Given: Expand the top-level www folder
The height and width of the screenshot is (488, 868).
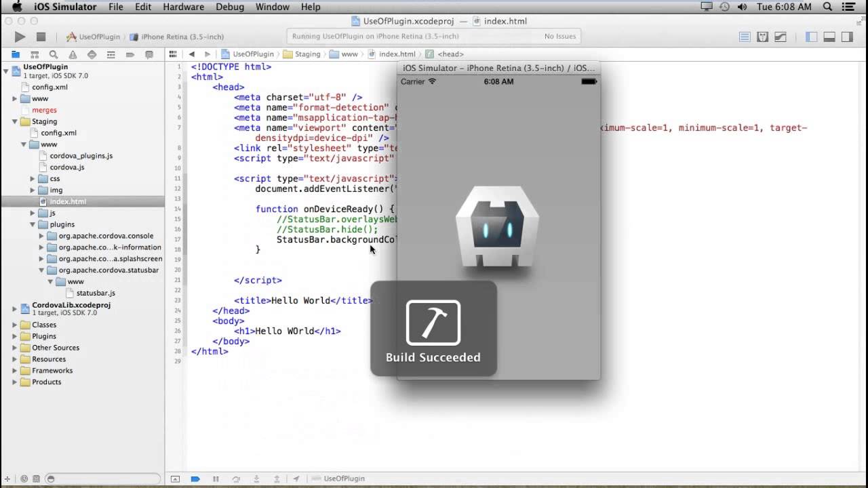Looking at the screenshot, I should (15, 99).
